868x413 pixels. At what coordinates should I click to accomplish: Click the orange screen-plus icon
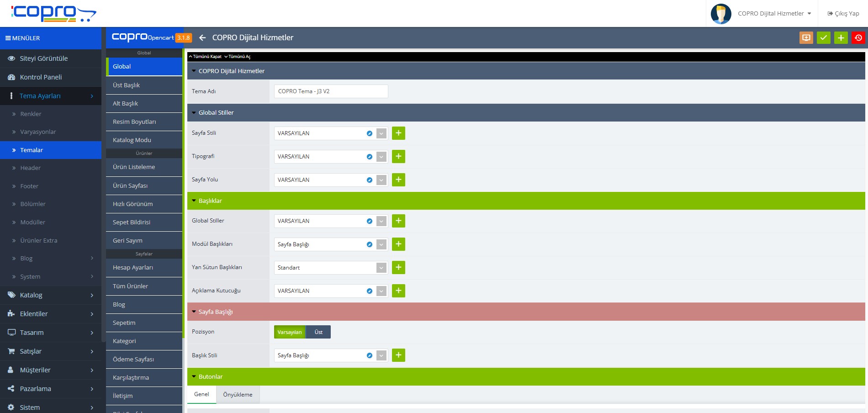[806, 38]
